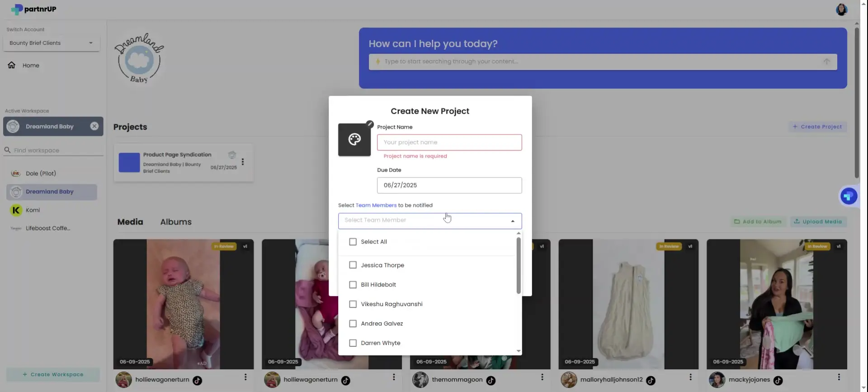Screen dimensions: 868x392
Task: Click the malloryhalljohnson12 avatar
Action: (569, 380)
